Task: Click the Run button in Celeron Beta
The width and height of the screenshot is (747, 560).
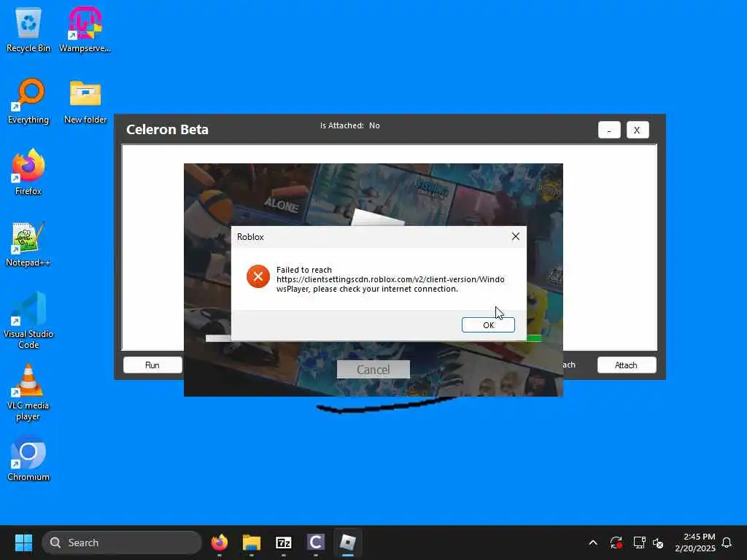Action: point(152,365)
